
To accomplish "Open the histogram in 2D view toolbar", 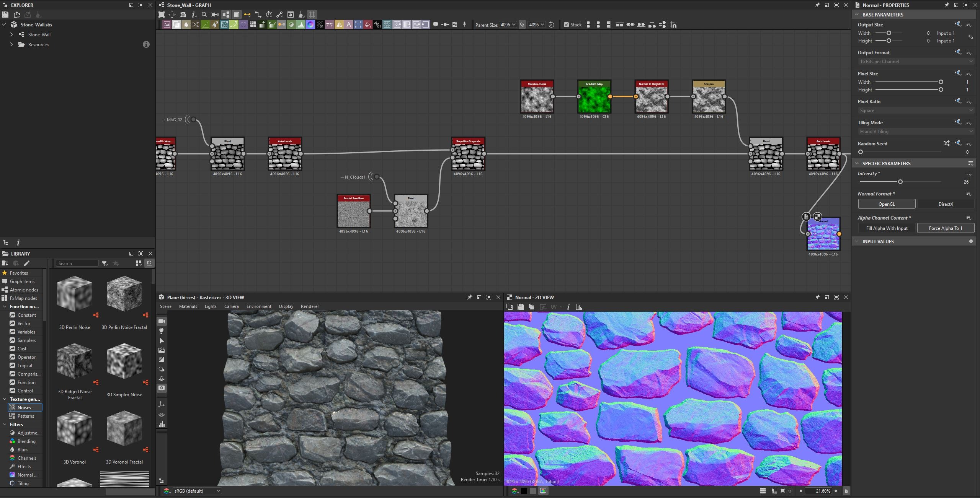I will click(x=579, y=307).
